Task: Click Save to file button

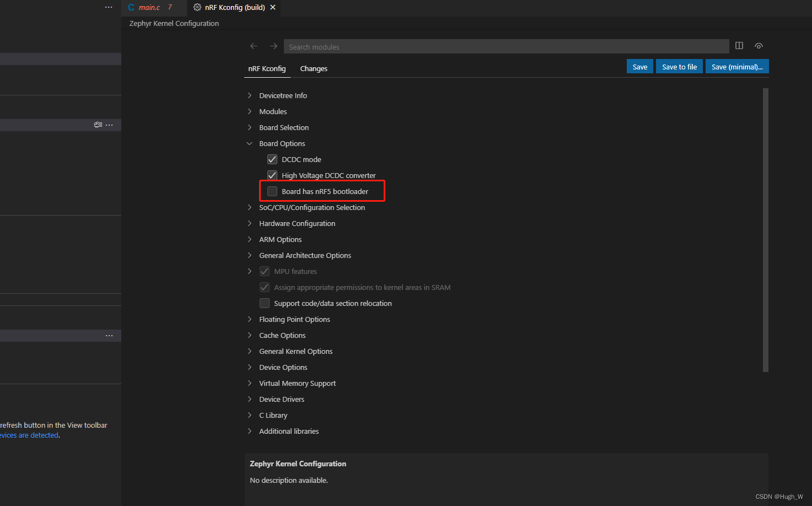Action: click(679, 67)
